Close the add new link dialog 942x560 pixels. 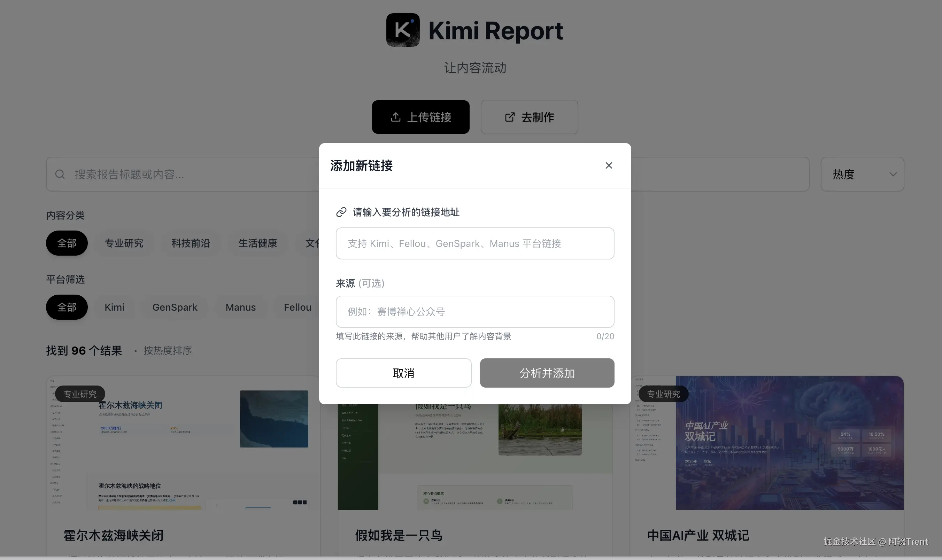608,166
